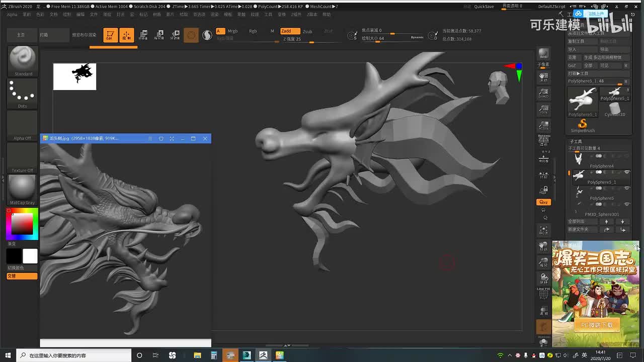The height and width of the screenshot is (362, 644).
Task: Select the Draw mode button next to Edit
Action: tap(126, 35)
